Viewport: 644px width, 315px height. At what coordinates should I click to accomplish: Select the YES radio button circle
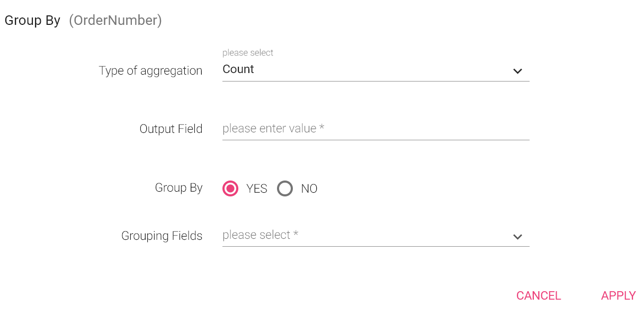click(230, 188)
